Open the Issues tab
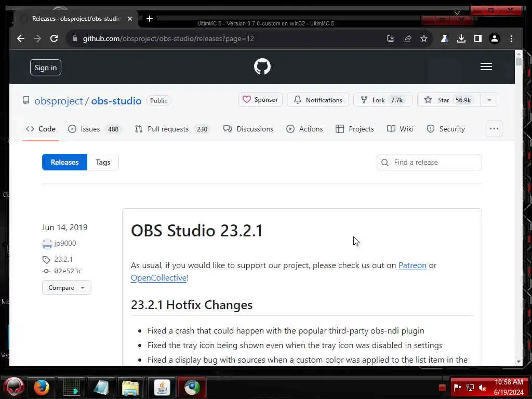 point(95,129)
